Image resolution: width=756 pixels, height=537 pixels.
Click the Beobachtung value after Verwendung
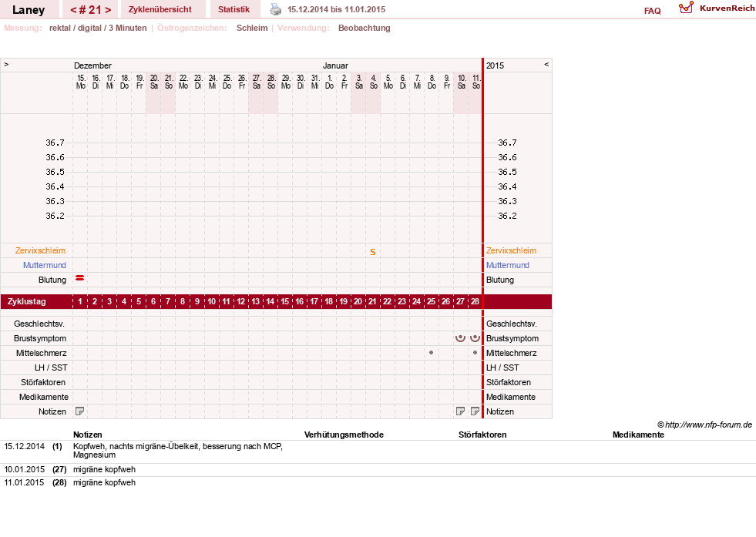pyautogui.click(x=364, y=28)
